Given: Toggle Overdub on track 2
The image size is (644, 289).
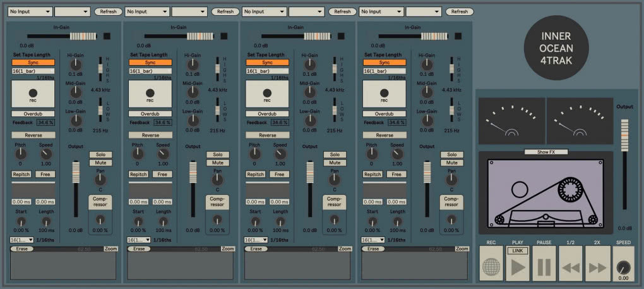Looking at the screenshot, I should pyautogui.click(x=150, y=114).
